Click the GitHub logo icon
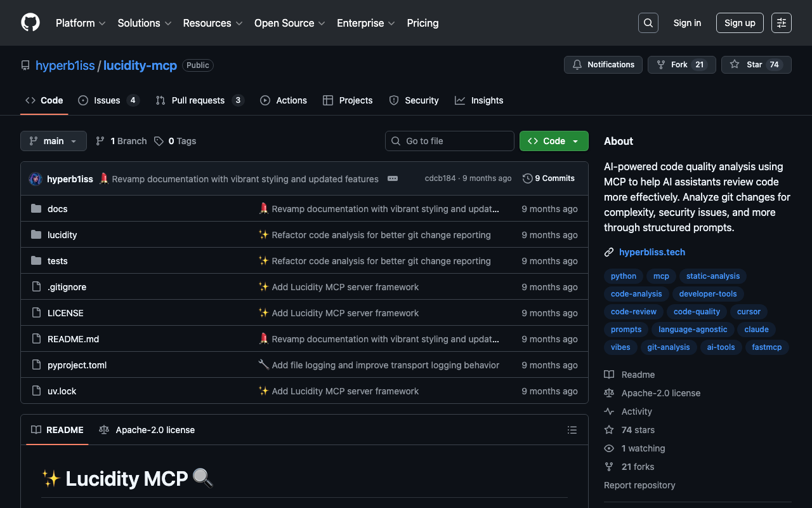 (30, 23)
